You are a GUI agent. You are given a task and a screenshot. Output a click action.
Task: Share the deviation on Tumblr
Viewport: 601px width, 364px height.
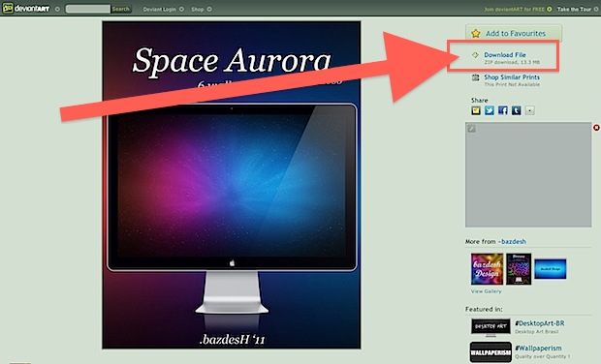tap(516, 110)
